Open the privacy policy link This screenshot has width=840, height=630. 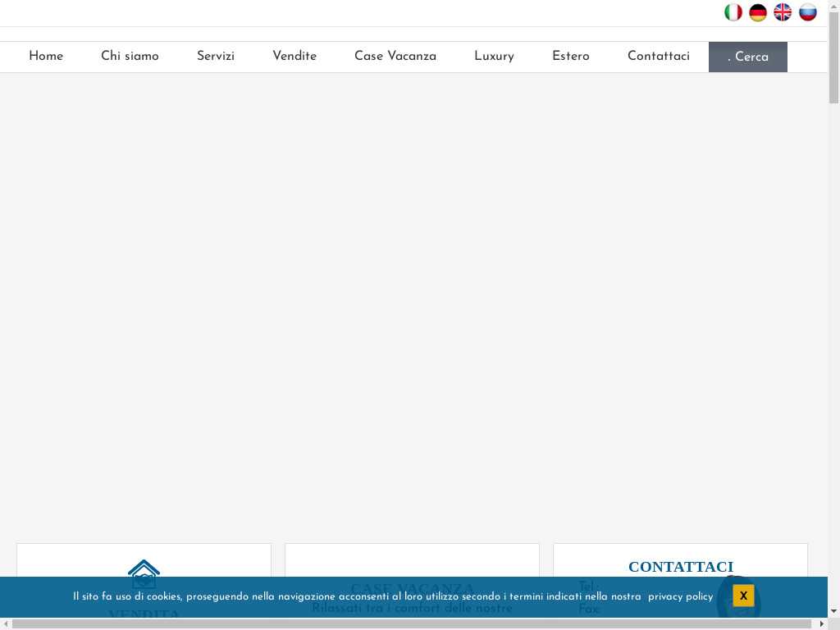tap(680, 596)
